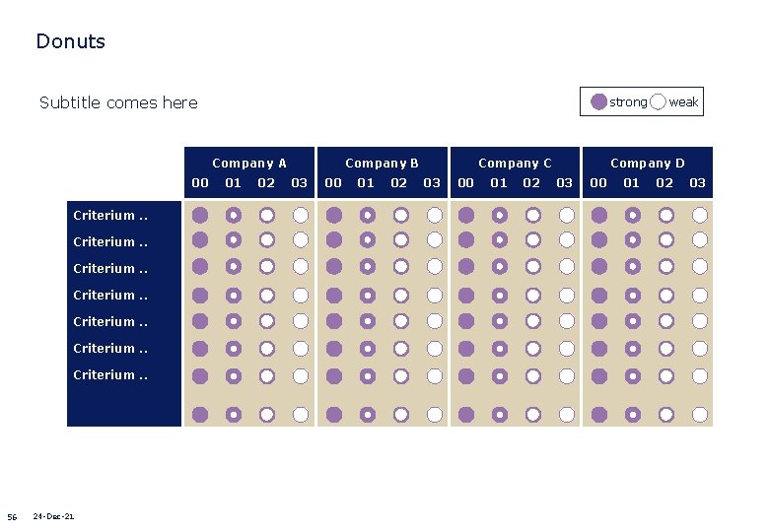Select Company A's 00 donut in the first row
This screenshot has height=532, width=769.
click(x=200, y=215)
